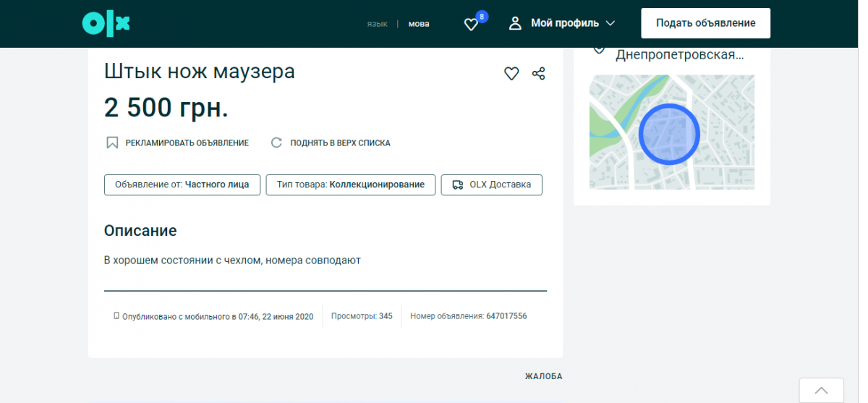Click the location pin icon
Screen dimensions: 868x403
(599, 49)
